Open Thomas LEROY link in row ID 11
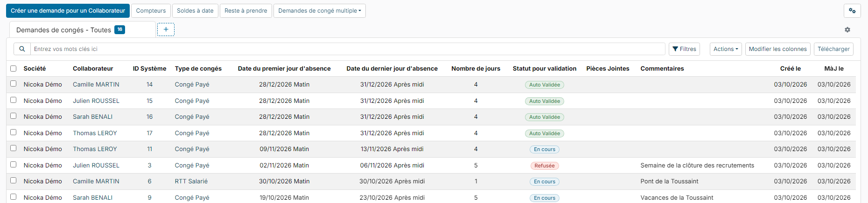The image size is (868, 203). 95,149
